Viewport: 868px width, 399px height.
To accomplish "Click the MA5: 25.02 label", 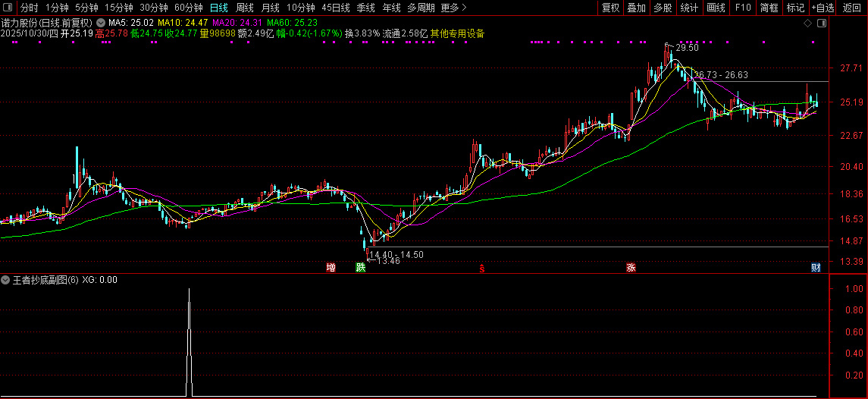I will [x=130, y=24].
